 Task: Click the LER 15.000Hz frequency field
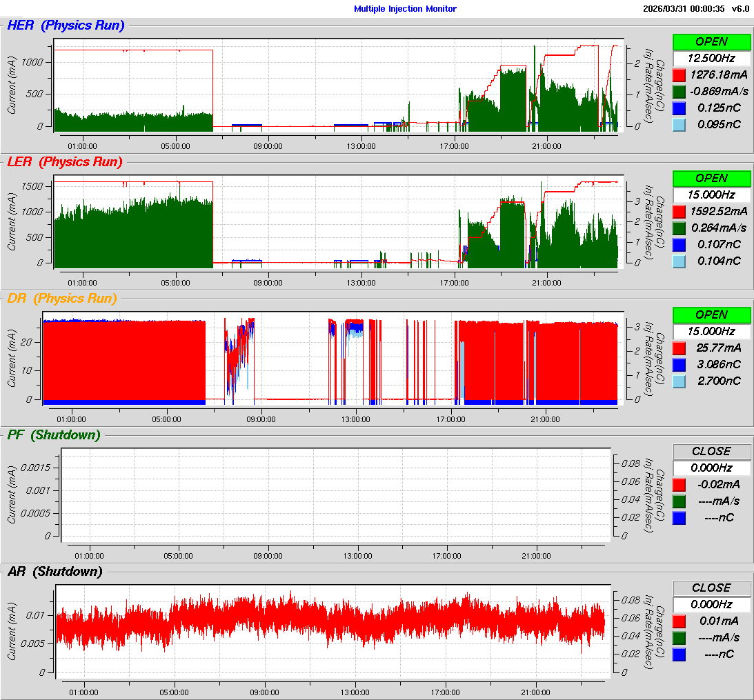pyautogui.click(x=711, y=194)
